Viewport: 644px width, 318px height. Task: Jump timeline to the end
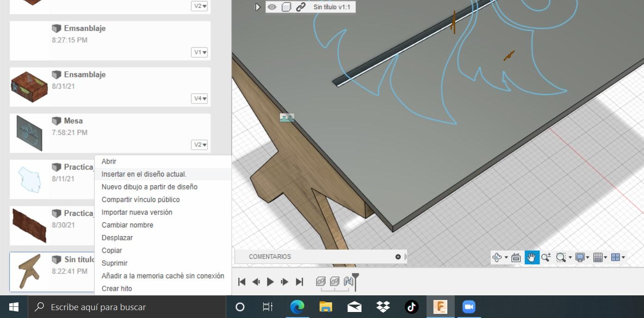tap(300, 282)
